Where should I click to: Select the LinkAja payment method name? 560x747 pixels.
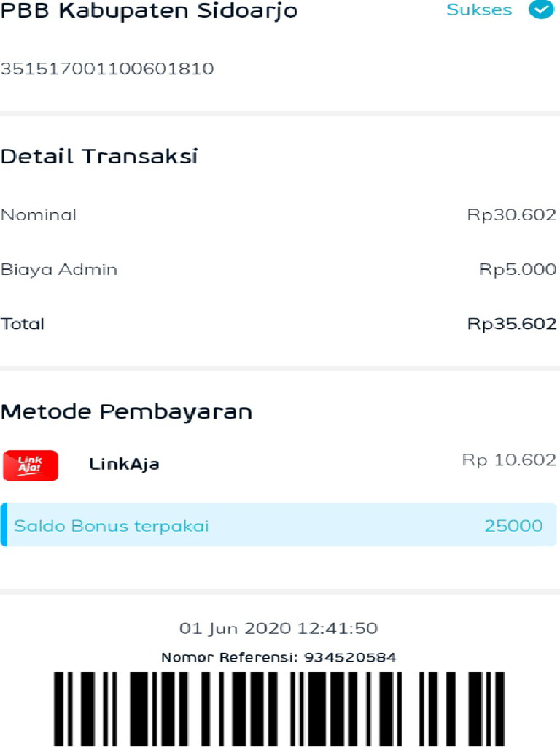pyautogui.click(x=124, y=464)
